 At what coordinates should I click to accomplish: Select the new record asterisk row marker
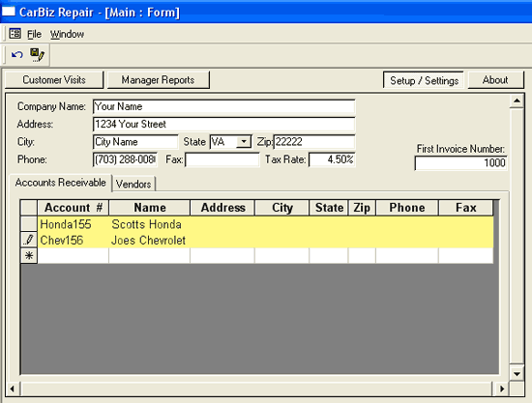click(29, 255)
